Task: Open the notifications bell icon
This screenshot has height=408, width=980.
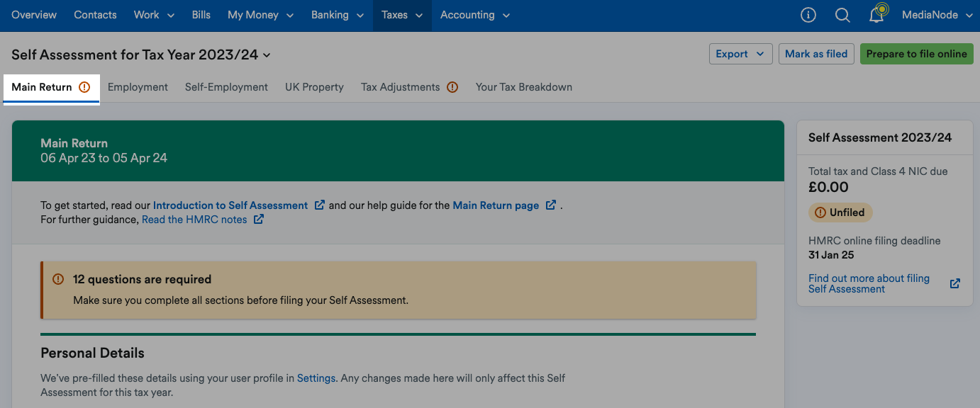Action: [878, 13]
